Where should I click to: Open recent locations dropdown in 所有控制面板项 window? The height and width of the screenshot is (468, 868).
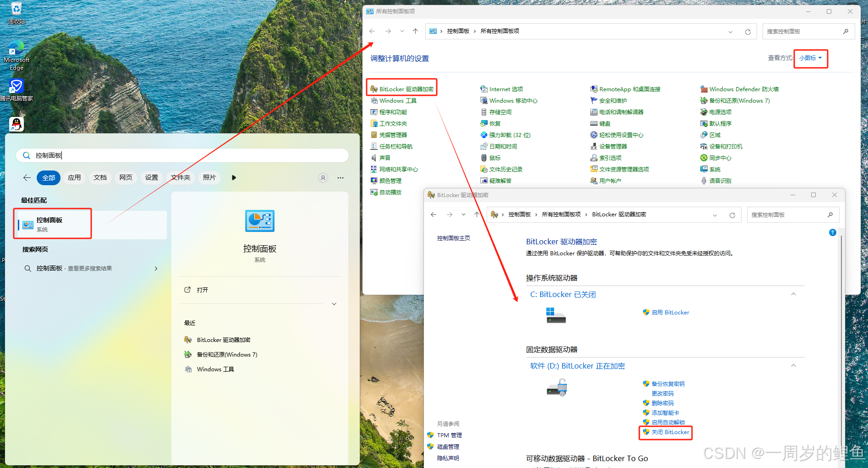pyautogui.click(x=402, y=31)
